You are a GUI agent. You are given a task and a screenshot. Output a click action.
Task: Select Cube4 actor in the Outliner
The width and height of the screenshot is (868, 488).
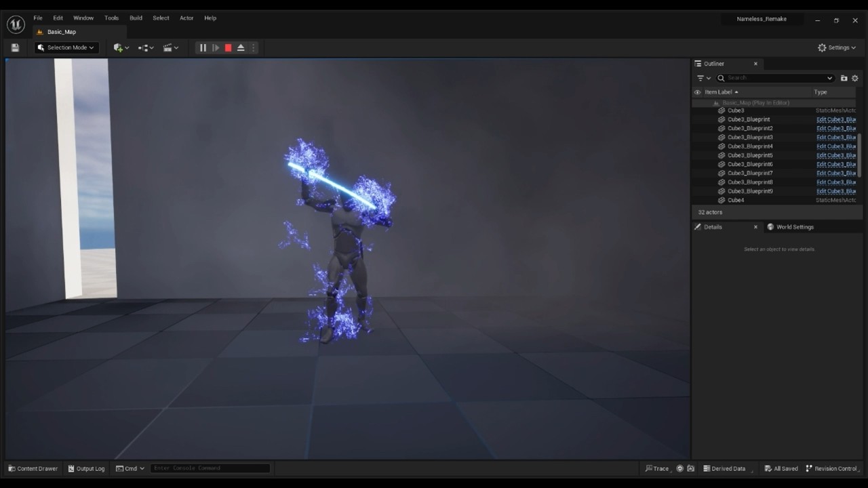coord(736,200)
